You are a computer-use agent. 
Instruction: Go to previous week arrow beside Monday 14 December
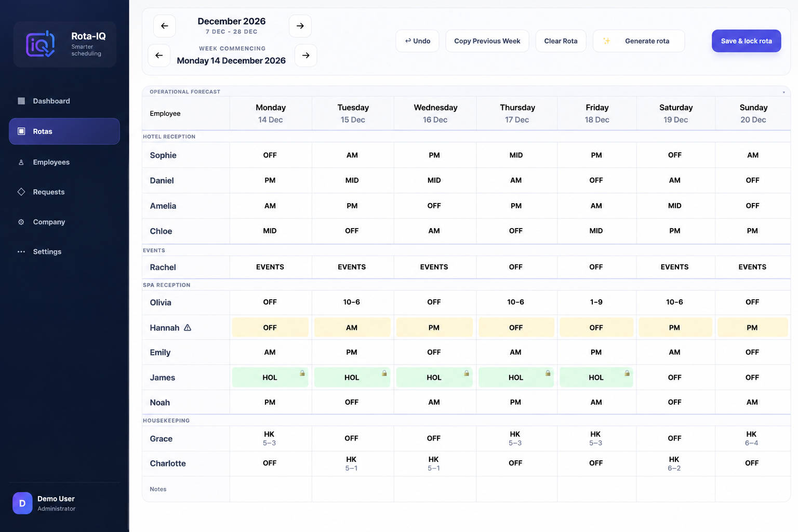click(x=159, y=56)
